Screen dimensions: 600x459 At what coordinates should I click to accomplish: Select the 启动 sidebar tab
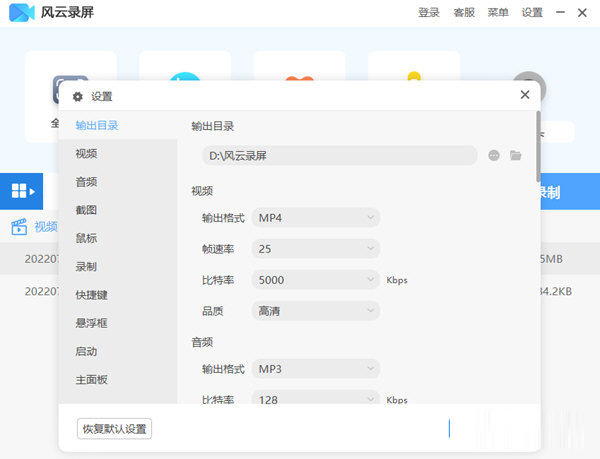pyautogui.click(x=118, y=352)
